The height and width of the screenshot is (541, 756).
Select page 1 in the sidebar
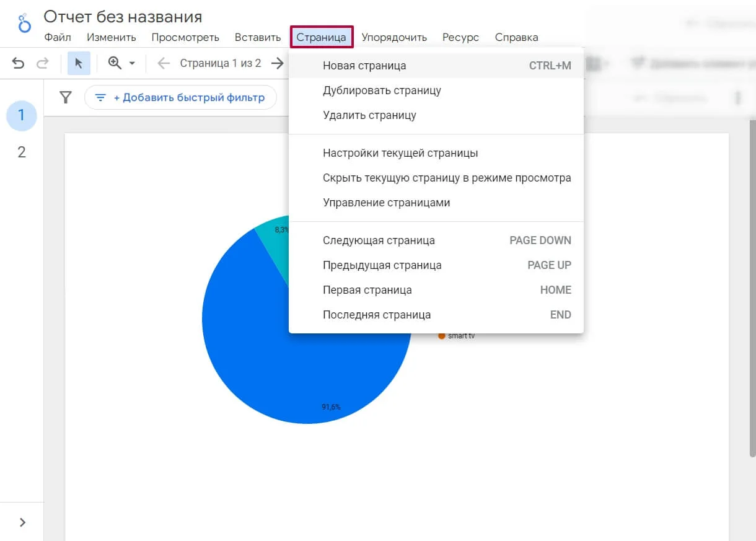coord(22,115)
